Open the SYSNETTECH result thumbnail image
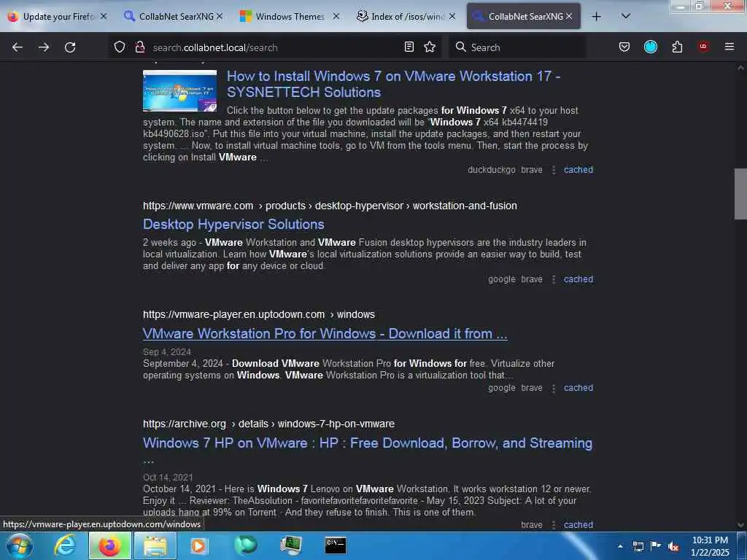The height and width of the screenshot is (560, 747). [179, 91]
